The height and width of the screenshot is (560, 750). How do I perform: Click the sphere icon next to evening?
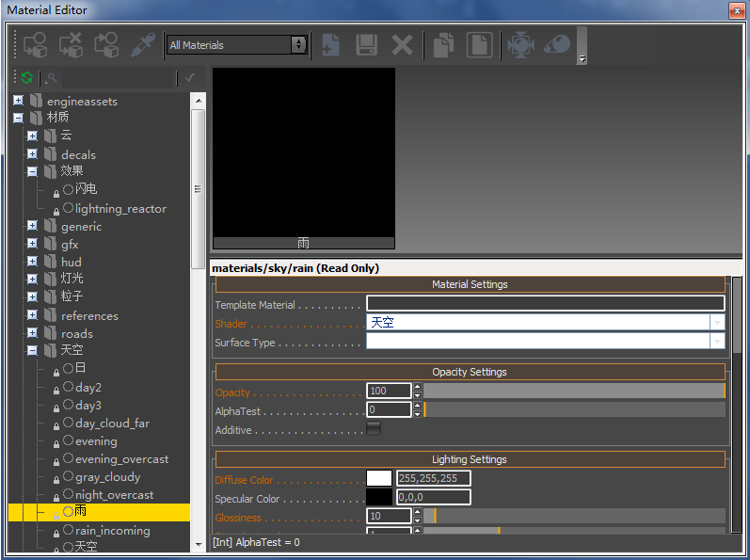(x=68, y=440)
